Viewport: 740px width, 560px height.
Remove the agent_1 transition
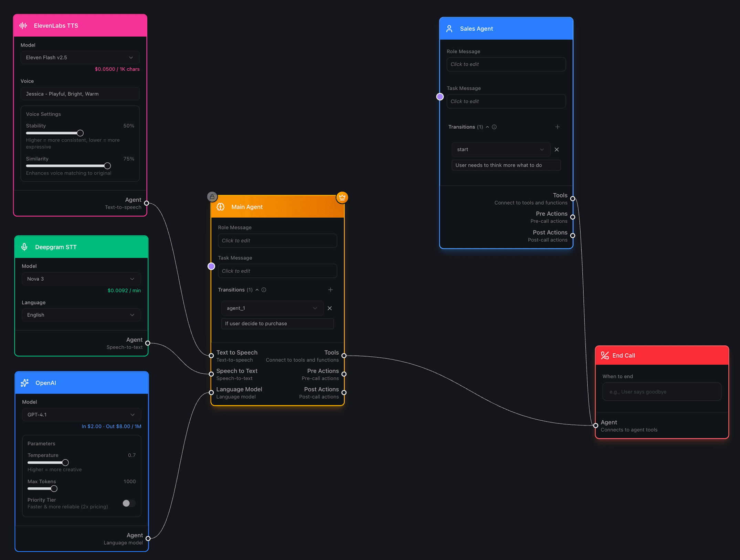(329, 308)
